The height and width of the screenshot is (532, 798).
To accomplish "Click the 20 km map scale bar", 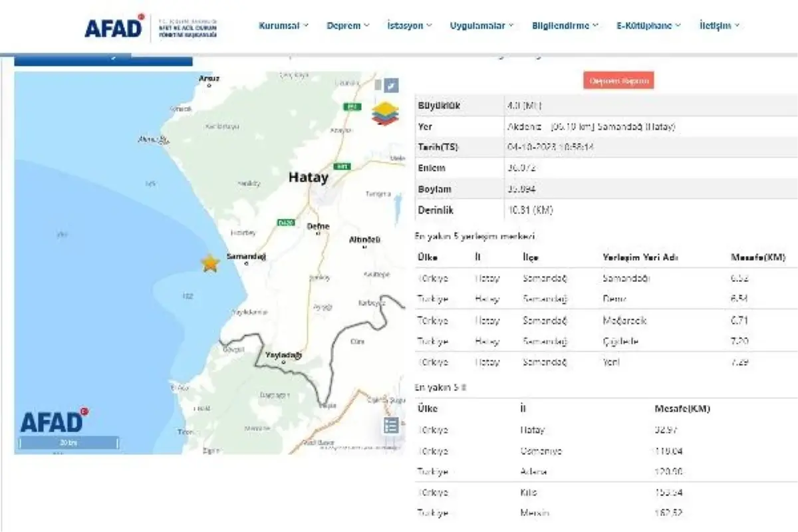I will [69, 442].
